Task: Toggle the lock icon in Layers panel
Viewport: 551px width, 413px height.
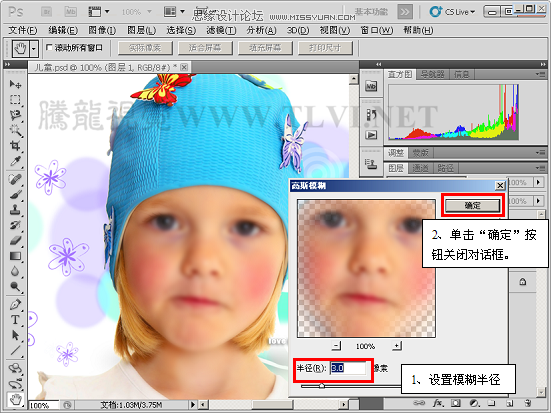Action: (x=523, y=282)
